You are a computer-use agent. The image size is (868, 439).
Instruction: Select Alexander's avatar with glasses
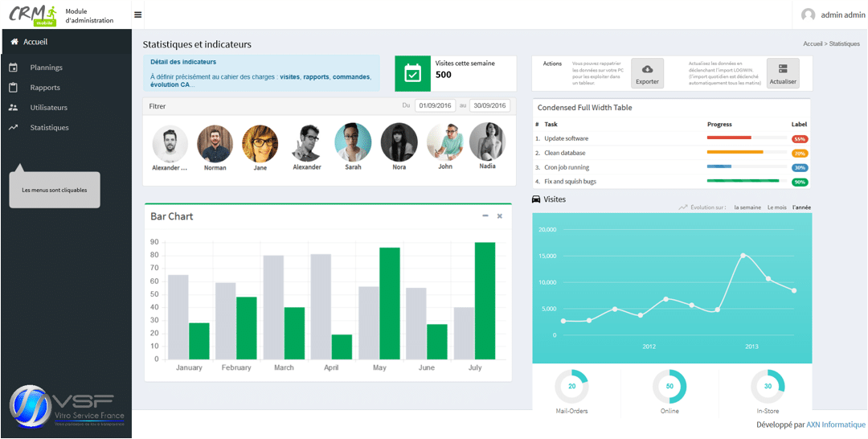307,143
